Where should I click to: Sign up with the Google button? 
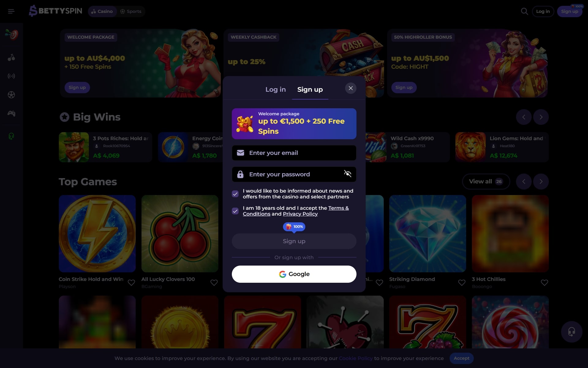pyautogui.click(x=294, y=274)
